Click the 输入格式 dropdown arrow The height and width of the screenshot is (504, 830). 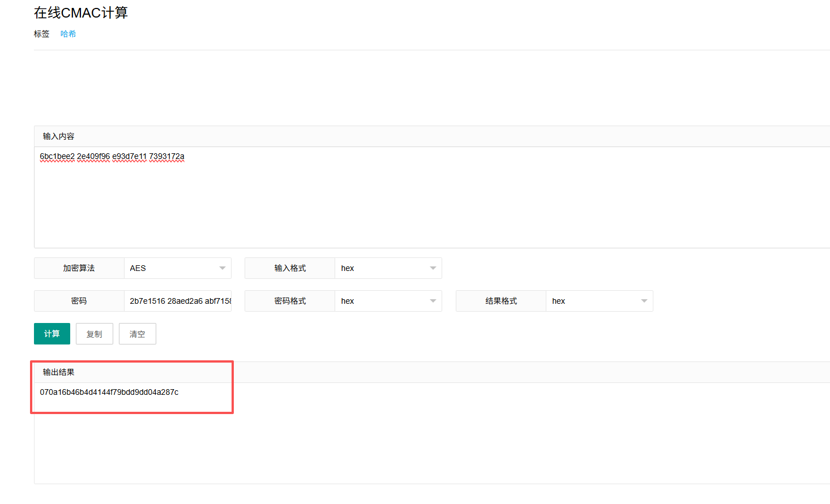click(x=434, y=268)
